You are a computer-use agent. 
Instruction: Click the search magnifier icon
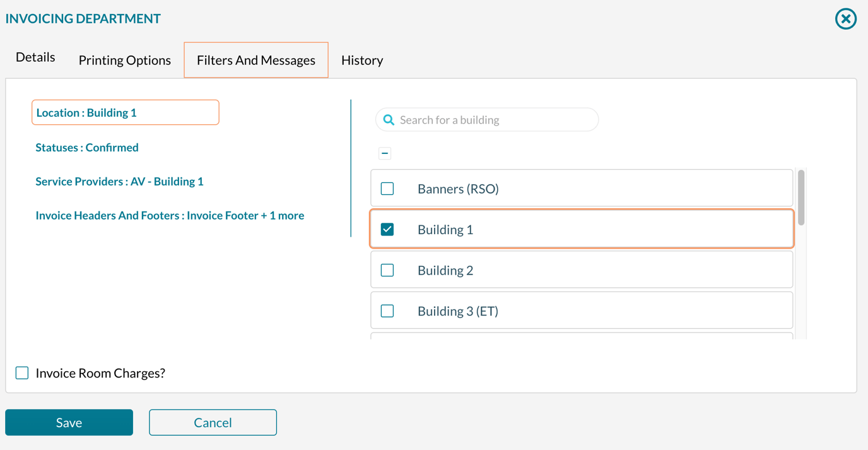(x=388, y=119)
